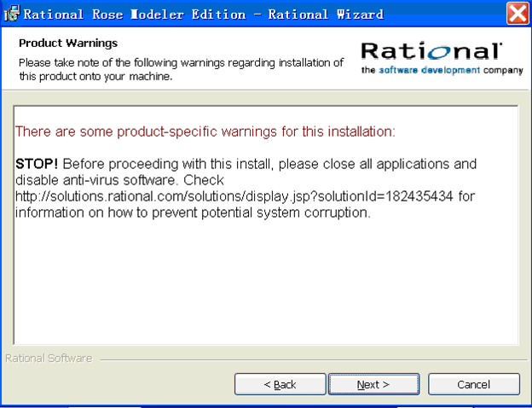
Task: Click the window title bar text
Action: pyautogui.click(x=204, y=15)
